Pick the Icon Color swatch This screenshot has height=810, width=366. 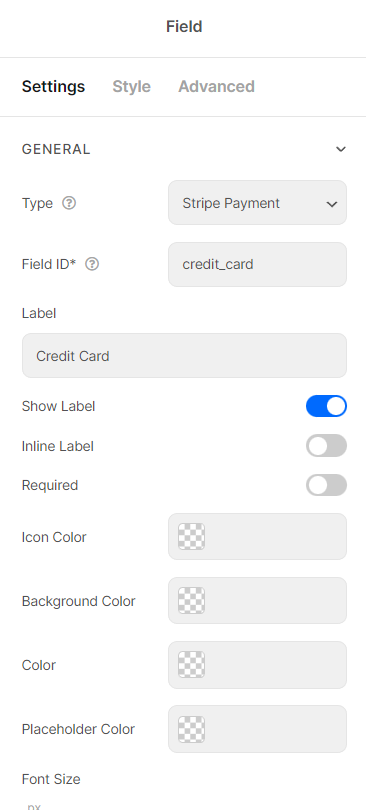tap(192, 536)
